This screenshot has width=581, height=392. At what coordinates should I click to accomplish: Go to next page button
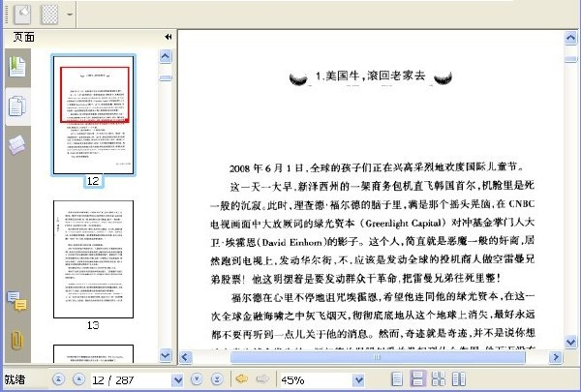[x=197, y=379]
